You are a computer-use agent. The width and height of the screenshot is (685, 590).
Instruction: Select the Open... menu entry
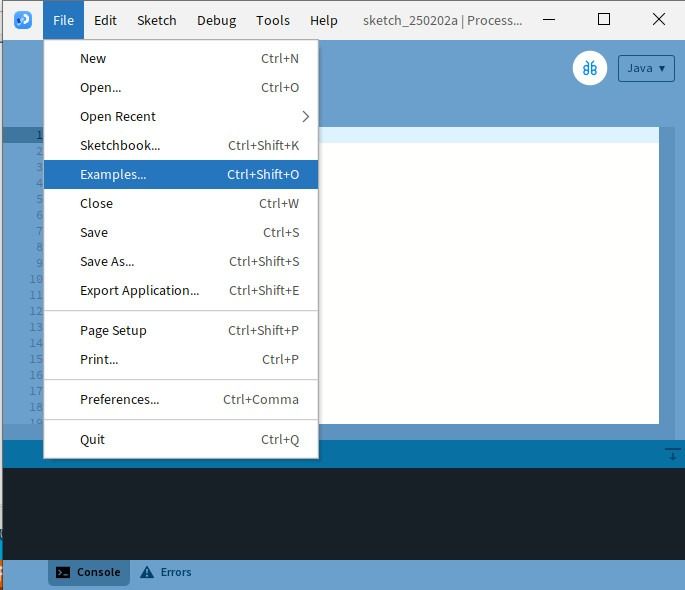(x=181, y=87)
